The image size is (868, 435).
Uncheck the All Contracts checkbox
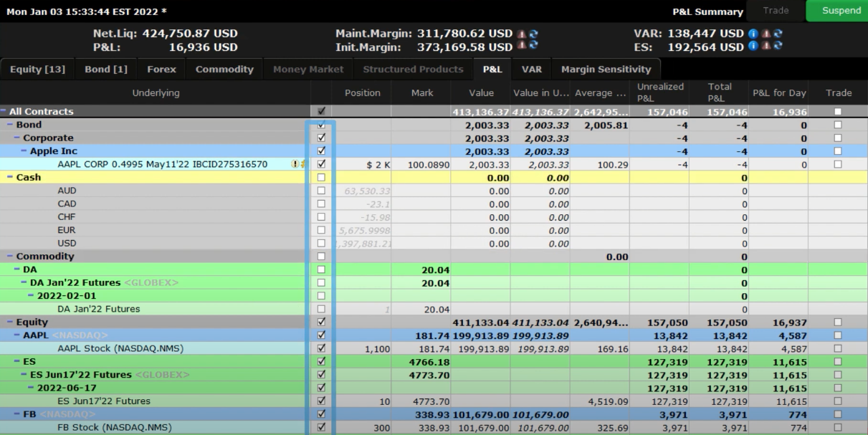coord(321,112)
